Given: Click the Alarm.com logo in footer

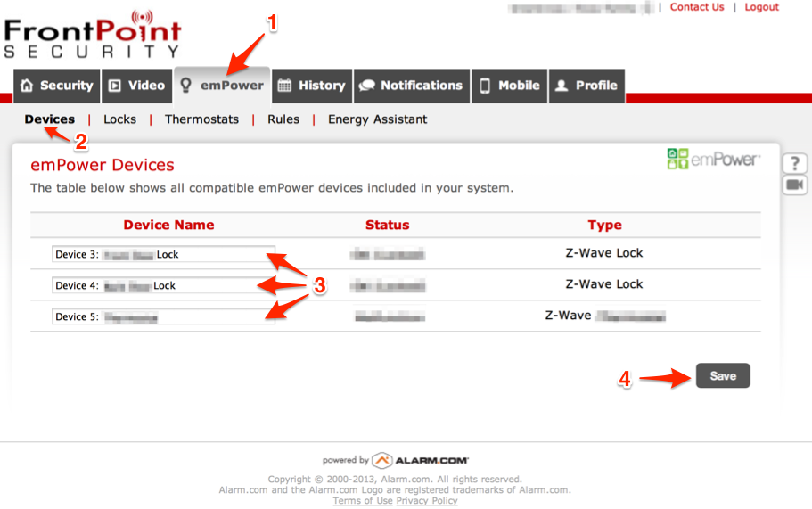Looking at the screenshot, I should coord(420,460).
